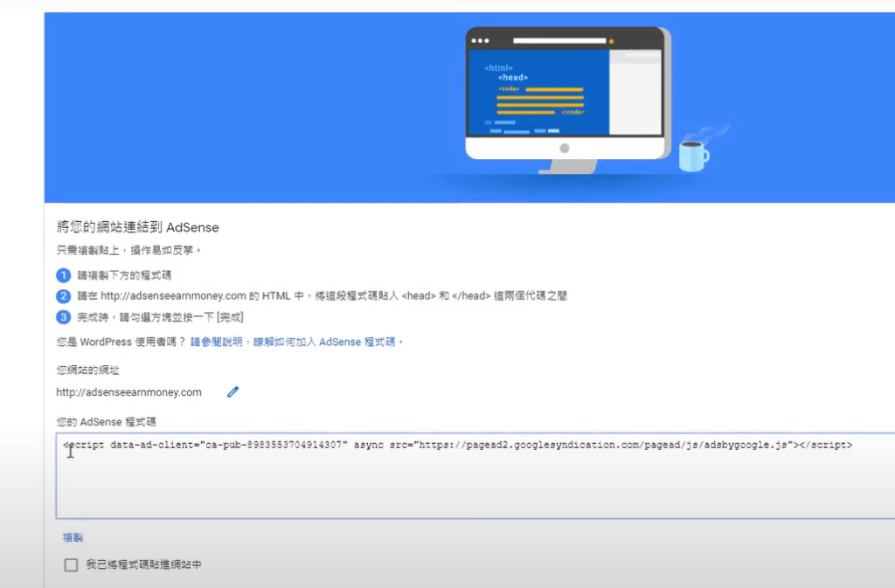This screenshot has height=588, width=895.
Task: Click the computer monitor illustration in banner
Action: [x=568, y=100]
